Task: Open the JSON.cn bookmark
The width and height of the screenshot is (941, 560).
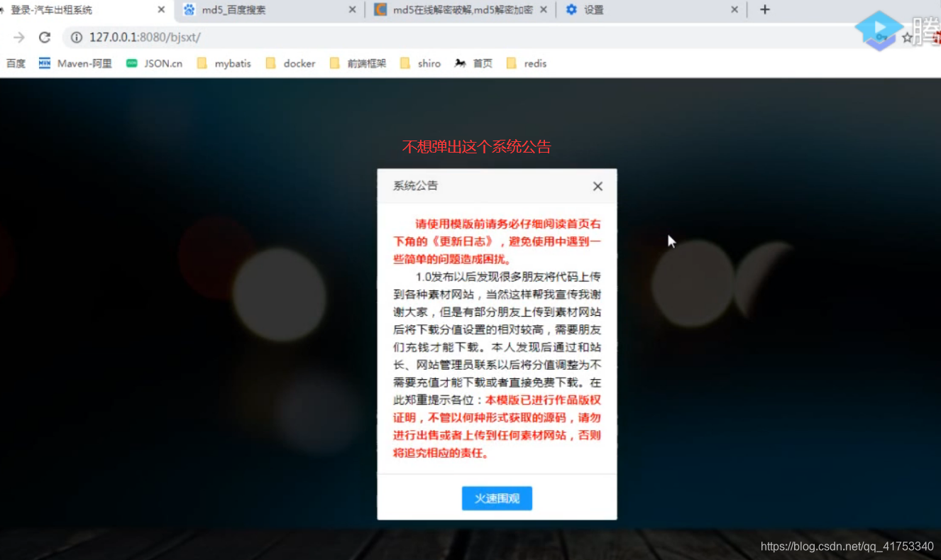Action: pos(154,63)
